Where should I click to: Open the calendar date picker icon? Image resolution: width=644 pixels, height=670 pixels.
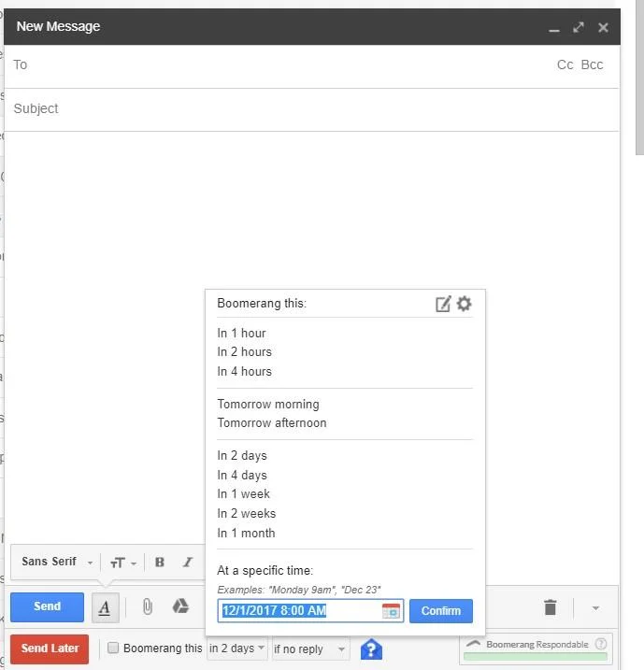pyautogui.click(x=391, y=611)
